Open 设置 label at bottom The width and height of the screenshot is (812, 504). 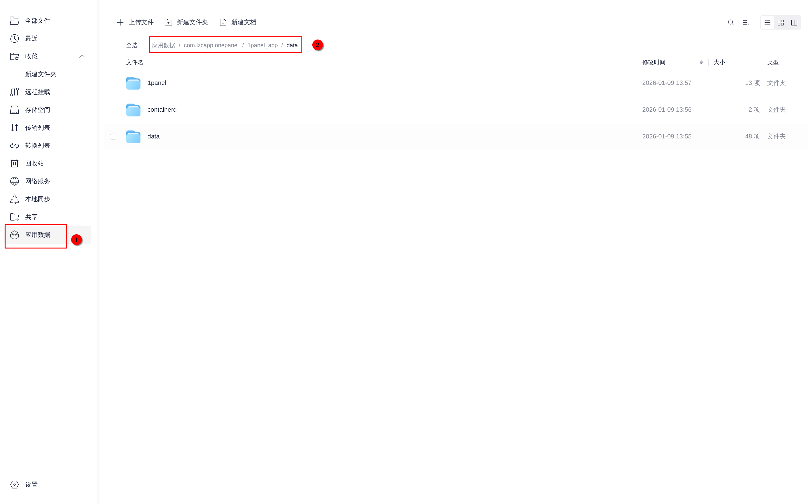[x=31, y=485]
